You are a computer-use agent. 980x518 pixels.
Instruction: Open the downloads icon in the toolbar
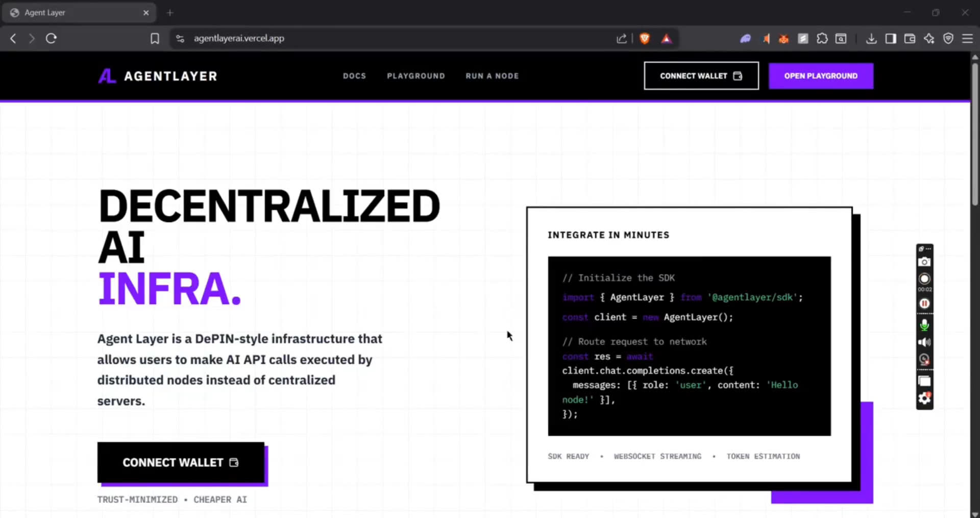871,38
